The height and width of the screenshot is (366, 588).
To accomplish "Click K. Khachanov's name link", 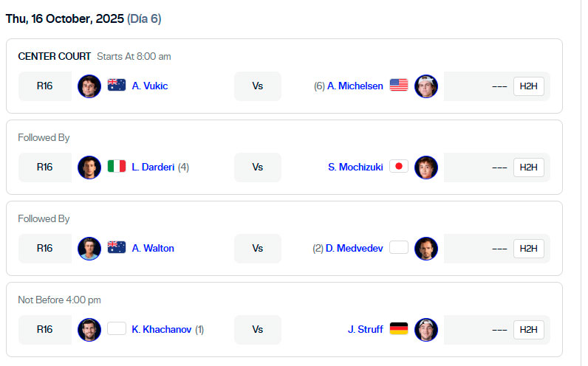I will [162, 330].
